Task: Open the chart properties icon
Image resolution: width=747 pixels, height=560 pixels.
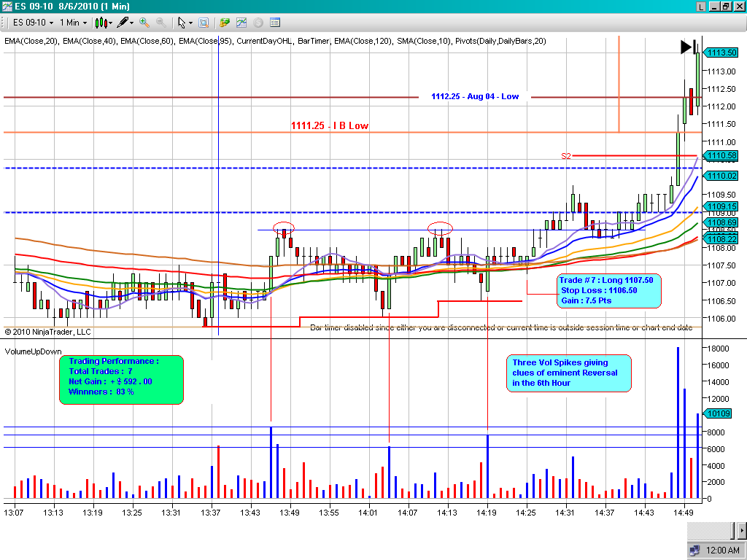Action: pyautogui.click(x=274, y=23)
